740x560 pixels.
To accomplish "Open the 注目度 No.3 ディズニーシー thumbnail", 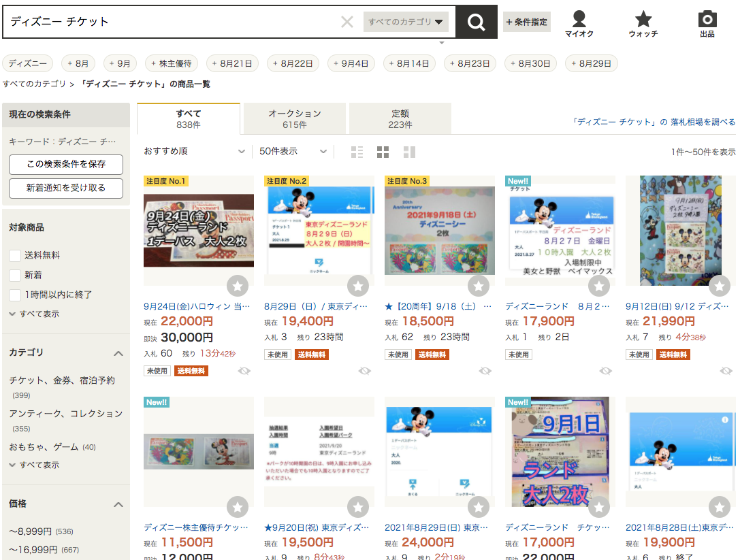I will (x=440, y=230).
